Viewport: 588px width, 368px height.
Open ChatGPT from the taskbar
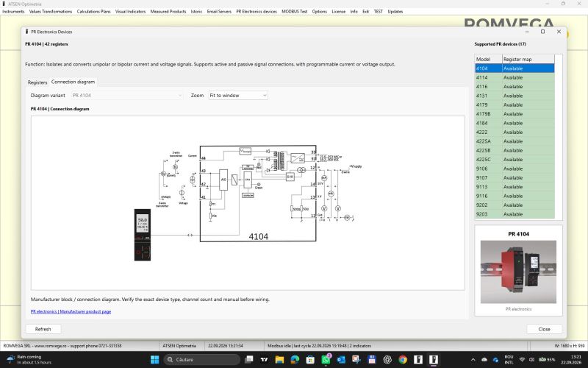(387, 360)
